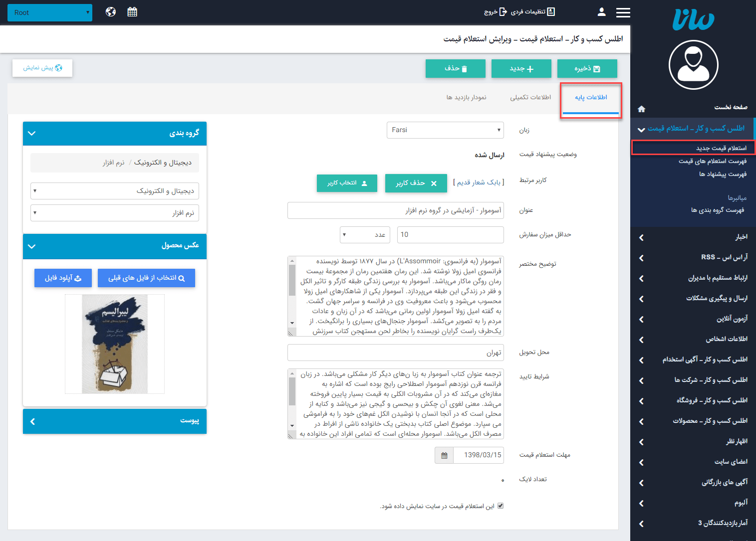Screen dimensions: 756x541
Task: Open the Root dropdown
Action: (49, 12)
